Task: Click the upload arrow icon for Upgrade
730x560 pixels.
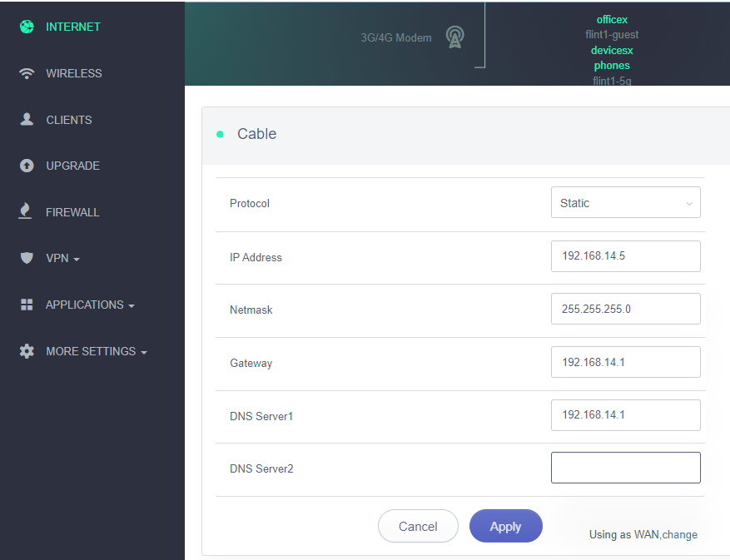Action: tap(27, 166)
